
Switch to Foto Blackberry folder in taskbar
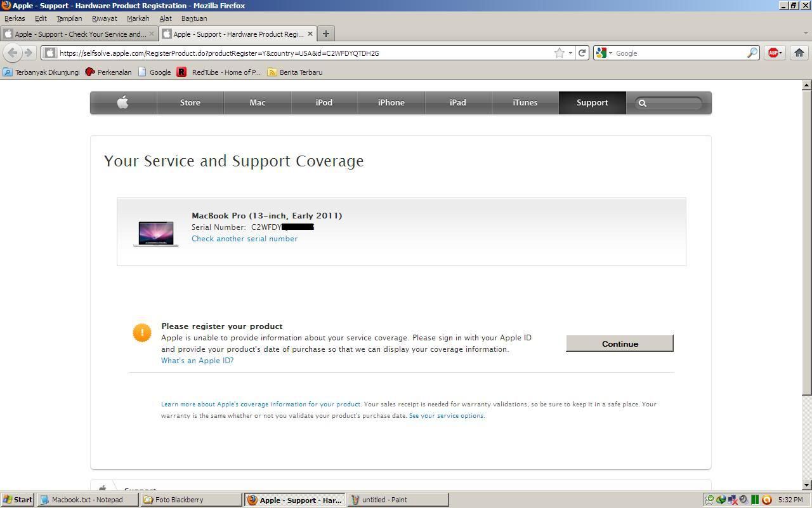[192, 500]
